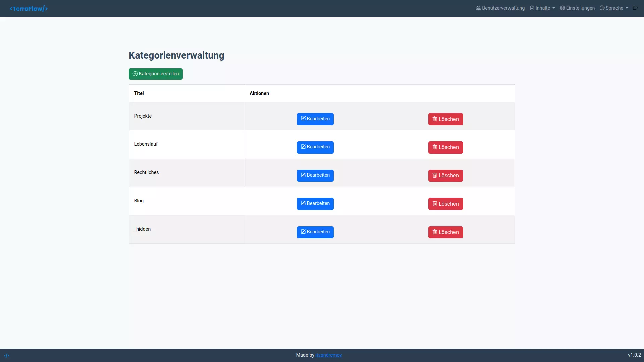Click the code icon in footer corner
The height and width of the screenshot is (362, 644).
tap(7, 355)
